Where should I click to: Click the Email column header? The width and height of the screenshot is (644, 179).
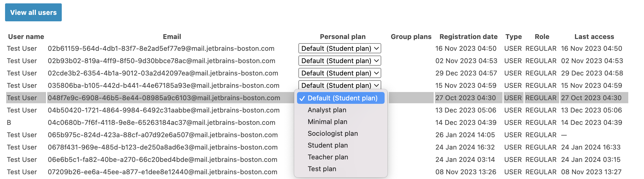(172, 37)
